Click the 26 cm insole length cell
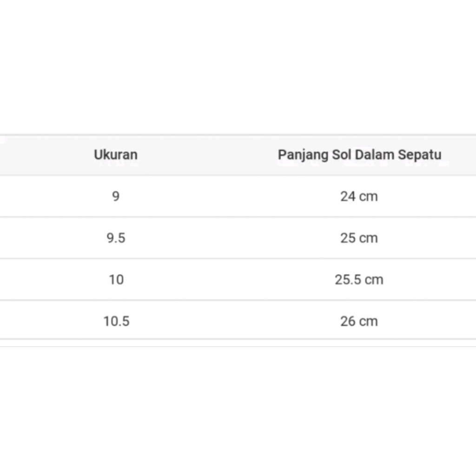The image size is (476, 476). click(x=359, y=321)
